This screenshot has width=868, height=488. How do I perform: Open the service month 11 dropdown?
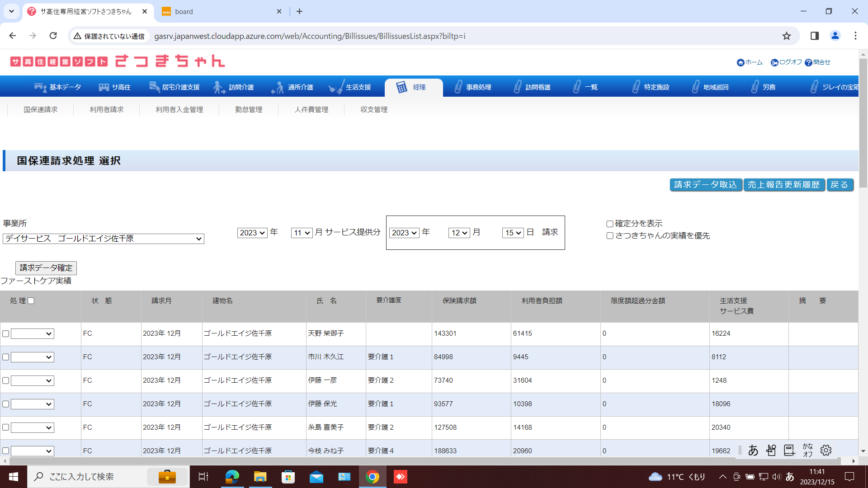(302, 233)
